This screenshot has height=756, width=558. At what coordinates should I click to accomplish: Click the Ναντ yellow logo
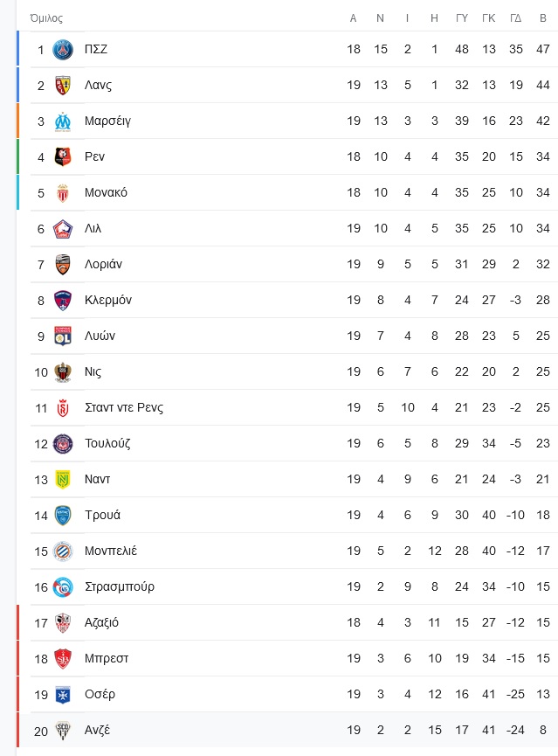coord(63,479)
